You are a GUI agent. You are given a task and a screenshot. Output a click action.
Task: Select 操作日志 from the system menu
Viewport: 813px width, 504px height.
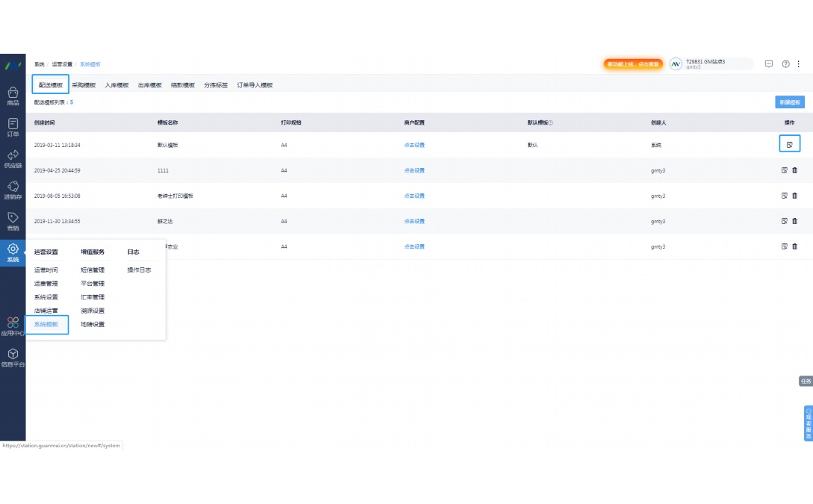(139, 270)
